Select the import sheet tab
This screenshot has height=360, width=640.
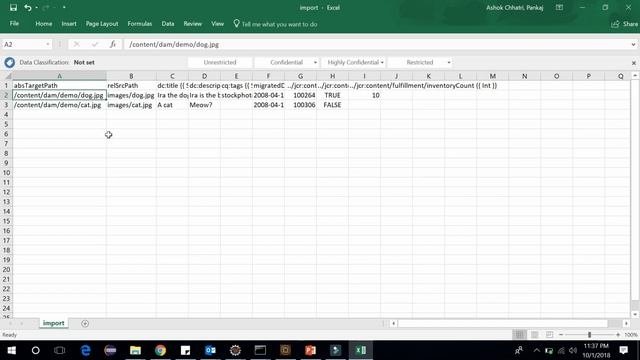point(53,323)
